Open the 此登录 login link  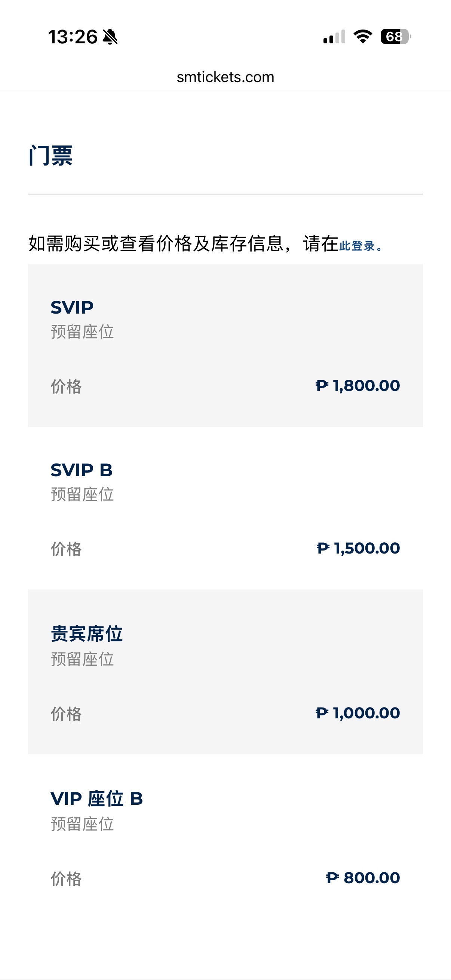[x=358, y=246]
